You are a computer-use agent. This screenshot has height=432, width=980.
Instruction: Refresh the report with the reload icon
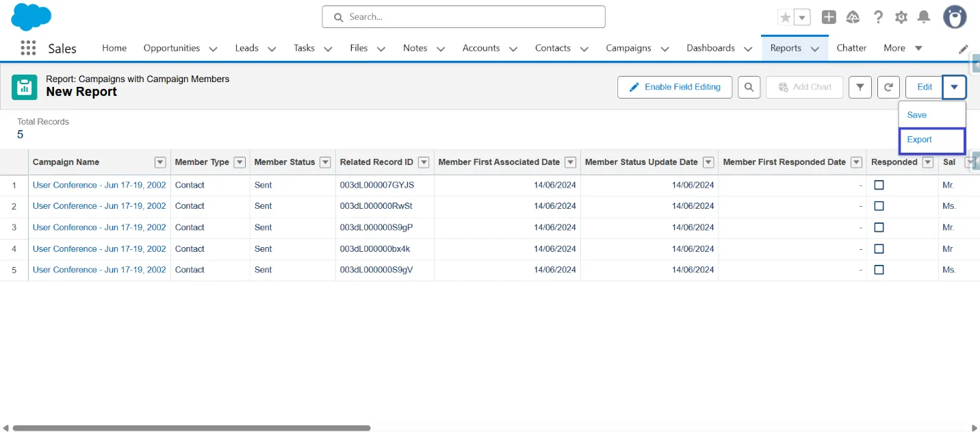point(888,87)
